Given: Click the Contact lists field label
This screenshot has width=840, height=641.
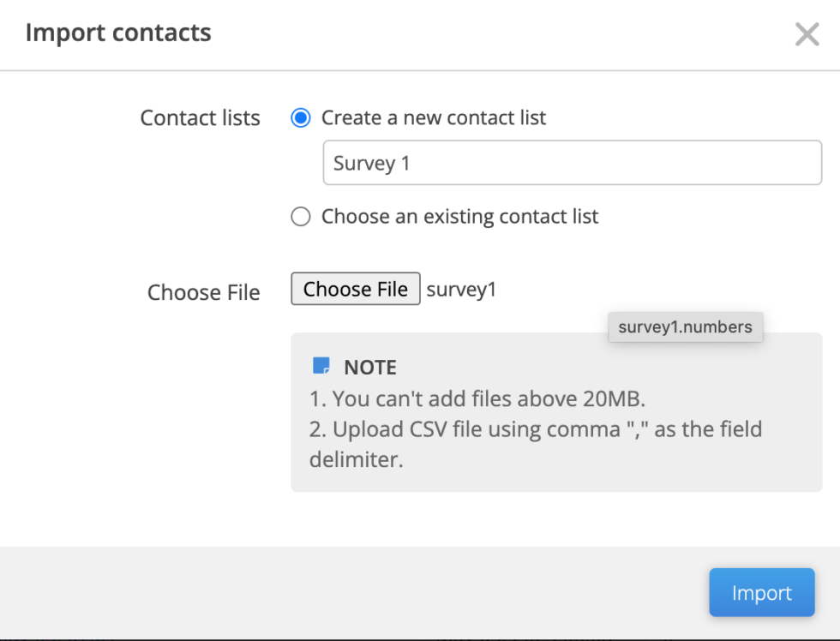Looking at the screenshot, I should (201, 117).
